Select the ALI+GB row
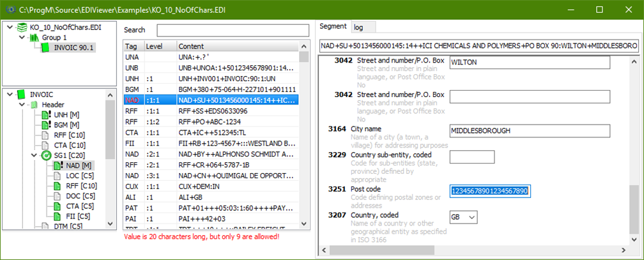 coord(211,197)
